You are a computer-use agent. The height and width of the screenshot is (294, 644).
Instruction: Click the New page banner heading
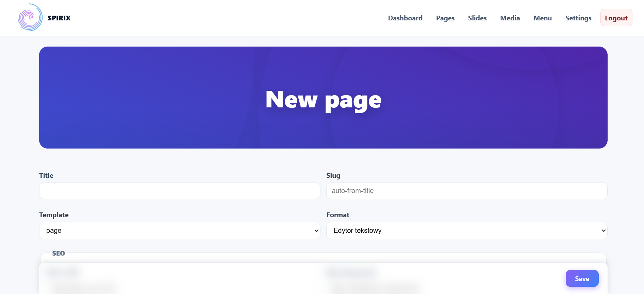323,99
